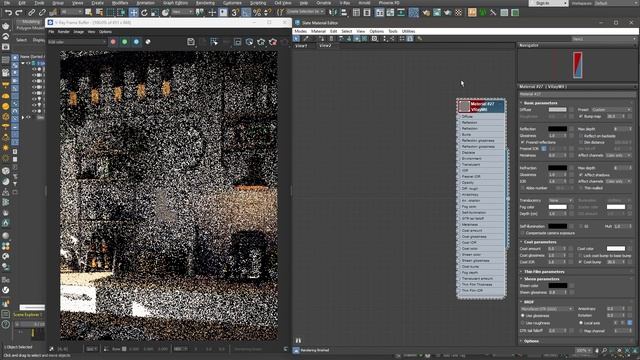Image resolution: width=640 pixels, height=360 pixels.
Task: Enable the Compensate camera exposure checkbox
Action: pos(523,233)
